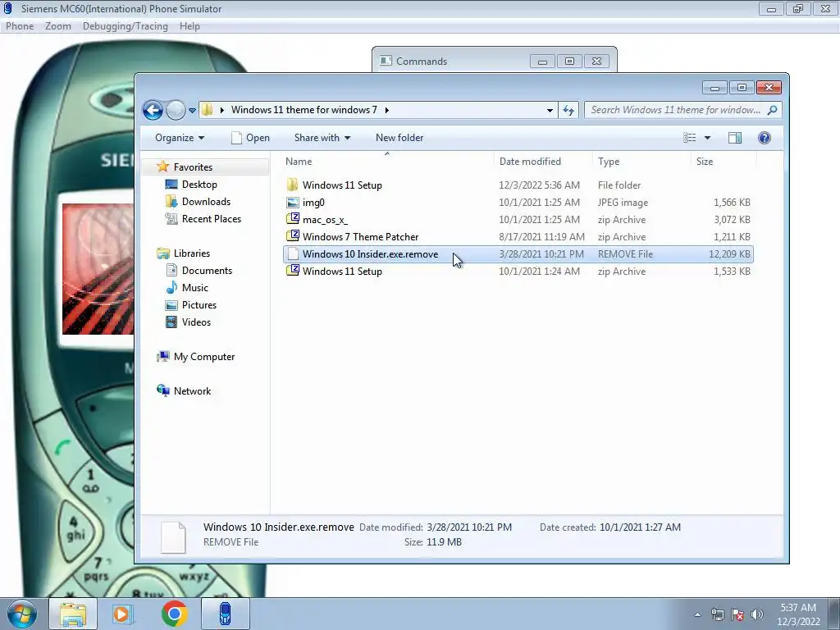Open the Phone menu in the simulator
Screen dimensions: 840x630
pos(20,26)
